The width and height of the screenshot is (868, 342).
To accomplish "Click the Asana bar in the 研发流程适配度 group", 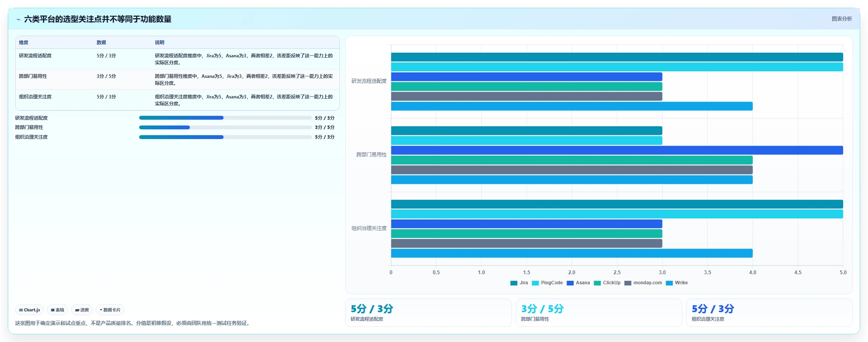I will point(527,77).
